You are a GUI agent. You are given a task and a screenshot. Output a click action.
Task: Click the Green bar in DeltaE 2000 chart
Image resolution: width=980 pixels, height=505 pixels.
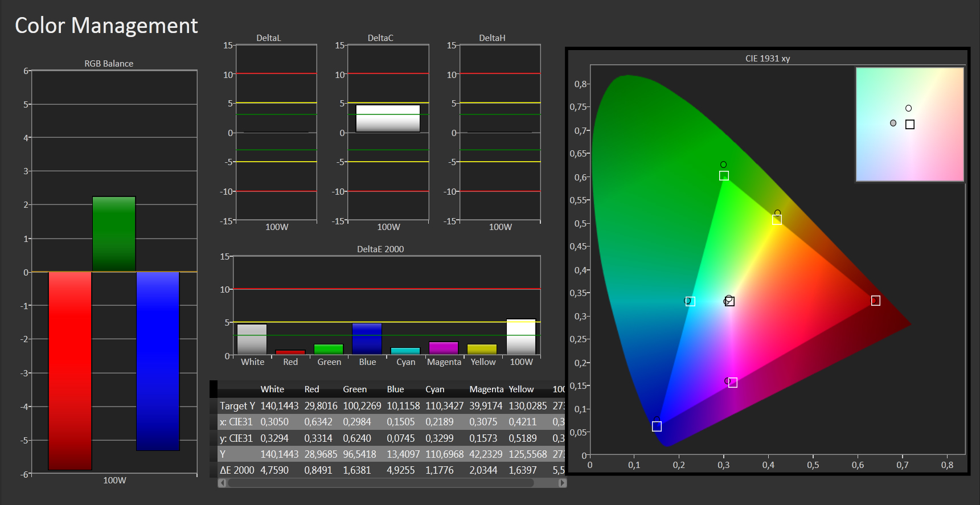pyautogui.click(x=329, y=350)
